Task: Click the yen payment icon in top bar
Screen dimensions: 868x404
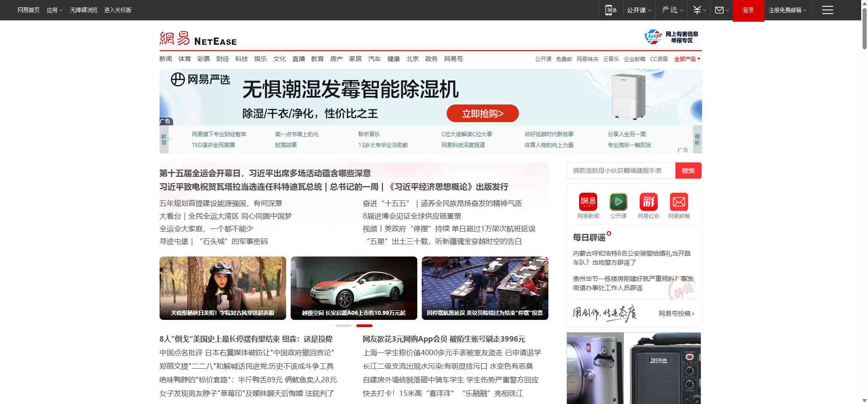Action: (x=698, y=10)
